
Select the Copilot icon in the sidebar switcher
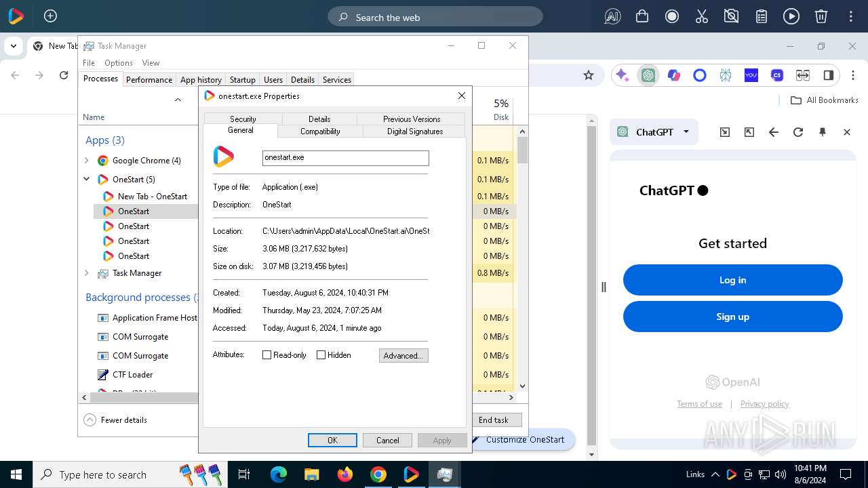(x=674, y=75)
